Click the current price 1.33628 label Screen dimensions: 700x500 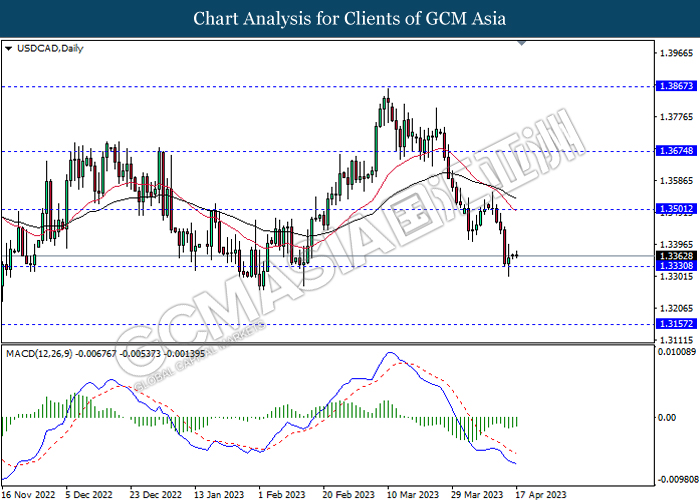tap(676, 256)
